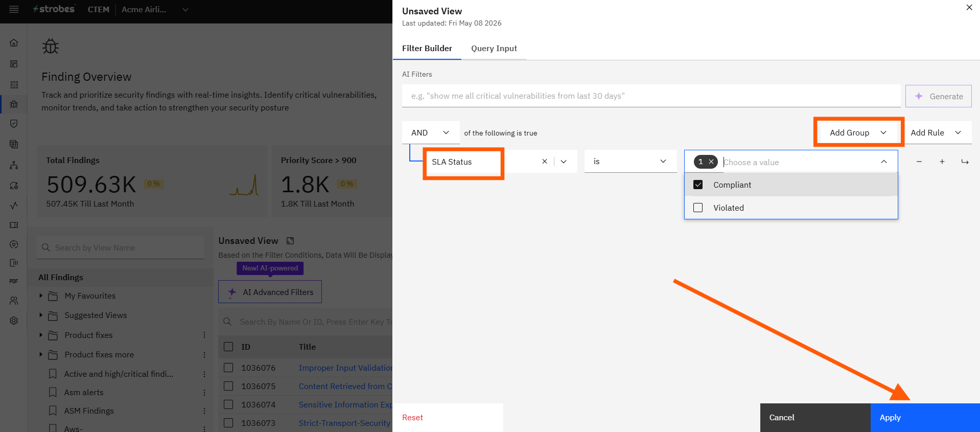The height and width of the screenshot is (432, 980).
Task: Switch to the Filter Builder tab
Action: (427, 49)
